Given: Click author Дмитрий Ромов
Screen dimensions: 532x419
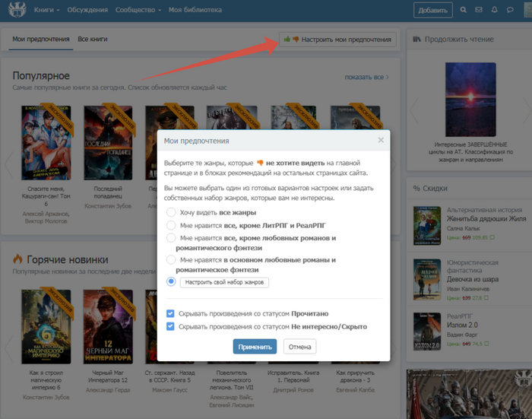Looking at the screenshot, I should tap(293, 390).
